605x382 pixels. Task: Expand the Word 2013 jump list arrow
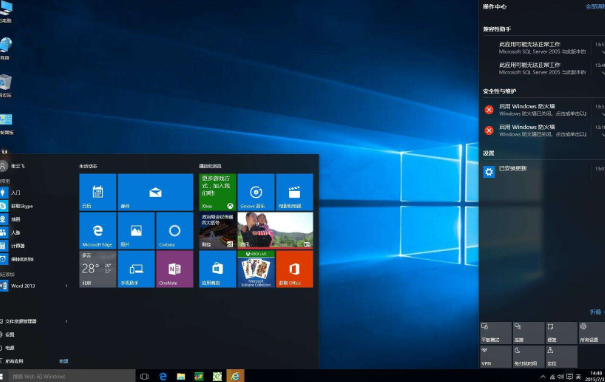click(x=66, y=286)
